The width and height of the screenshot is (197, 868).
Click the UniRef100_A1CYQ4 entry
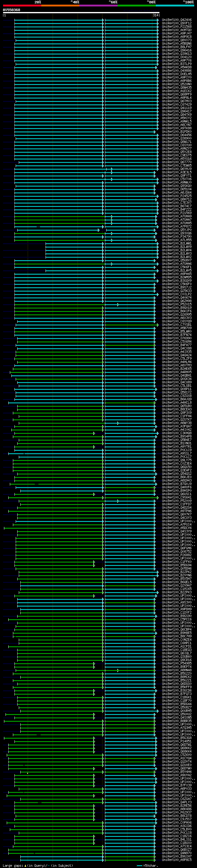click(x=177, y=758)
